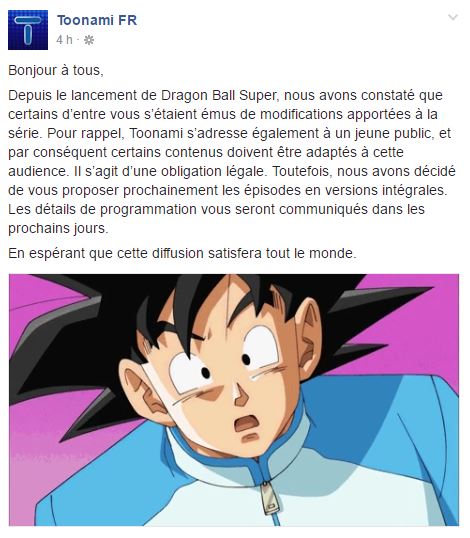
Task: Click the gear-shaped audience privacy icon
Action: tap(89, 40)
